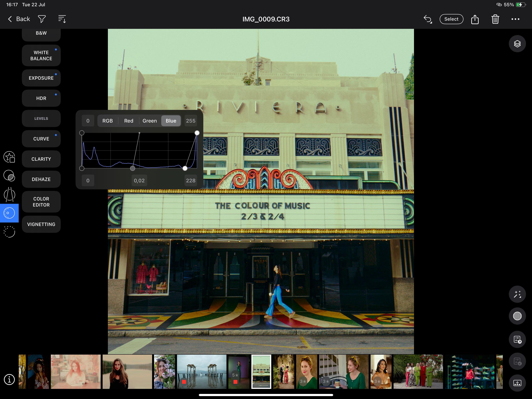Select the geisha with umbrella thumbnail

[x=38, y=372]
